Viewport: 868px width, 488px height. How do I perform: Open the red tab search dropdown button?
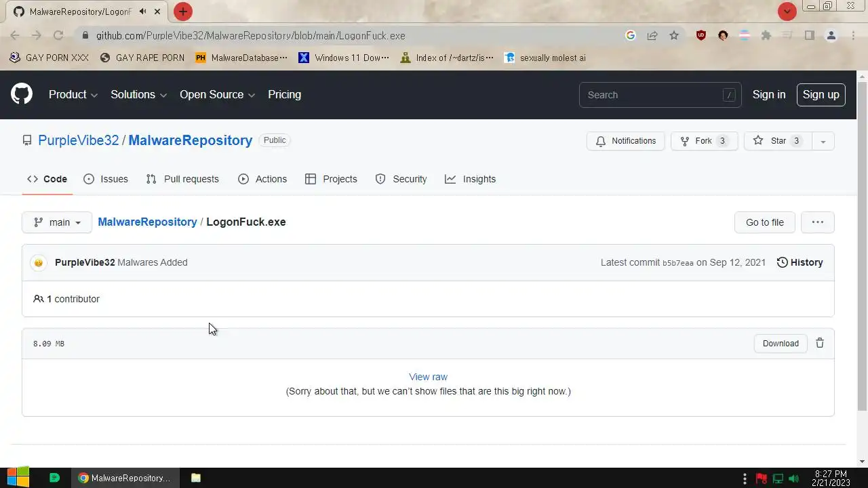pos(787,12)
